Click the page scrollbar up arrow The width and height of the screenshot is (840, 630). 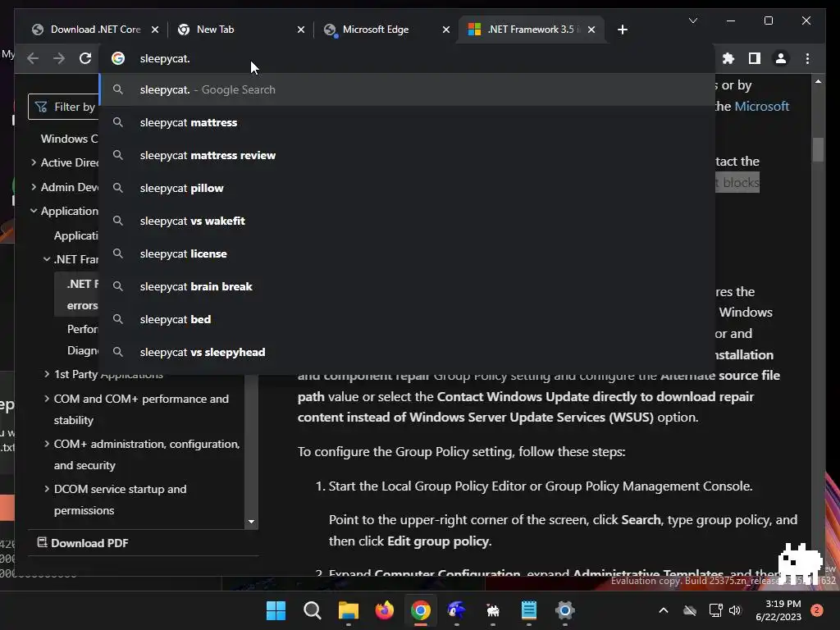[x=818, y=82]
